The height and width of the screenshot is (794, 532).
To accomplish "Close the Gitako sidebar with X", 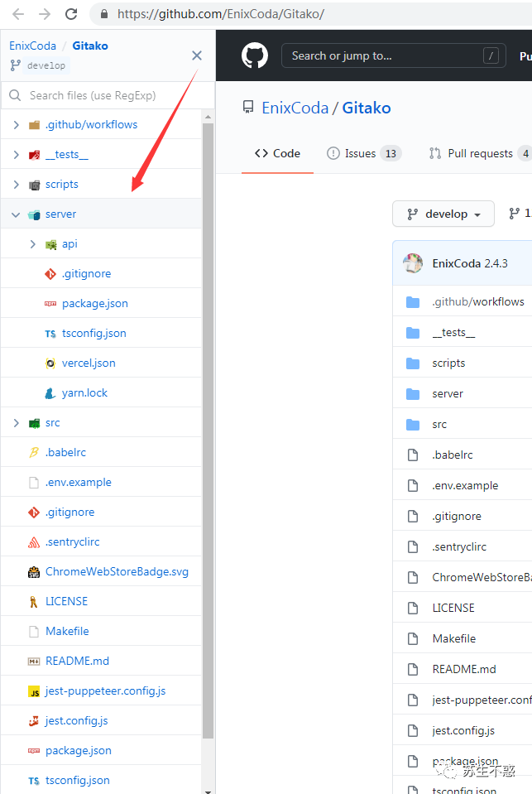I will pos(197,55).
